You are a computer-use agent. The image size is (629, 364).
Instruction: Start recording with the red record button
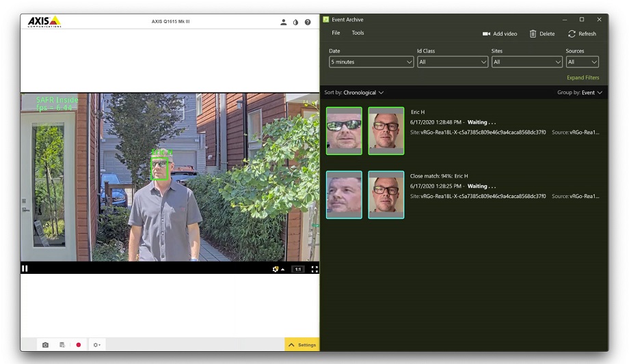(79, 345)
